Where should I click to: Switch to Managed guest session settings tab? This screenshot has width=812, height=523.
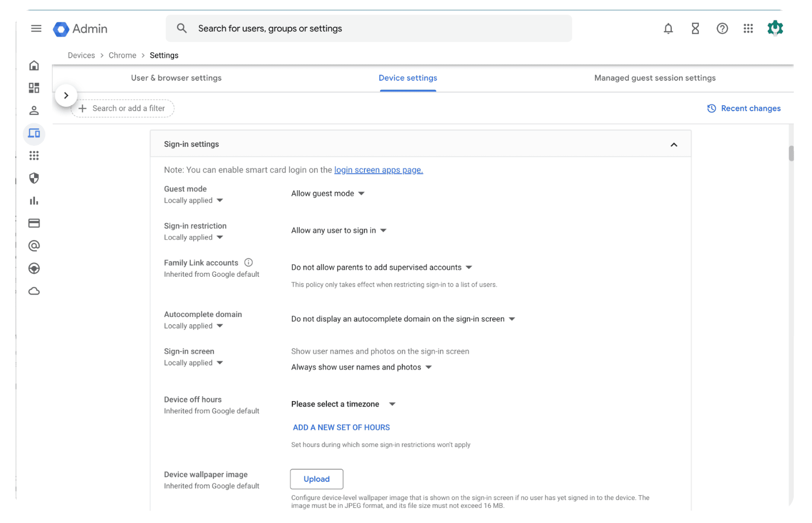tap(655, 78)
